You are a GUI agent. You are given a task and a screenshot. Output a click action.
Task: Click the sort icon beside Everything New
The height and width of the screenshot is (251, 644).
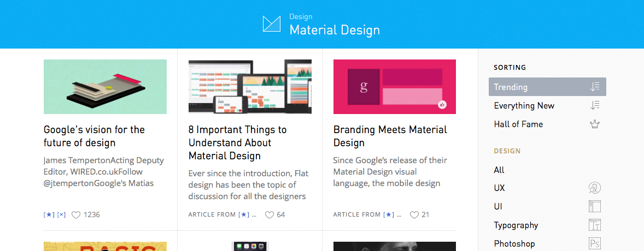[595, 105]
